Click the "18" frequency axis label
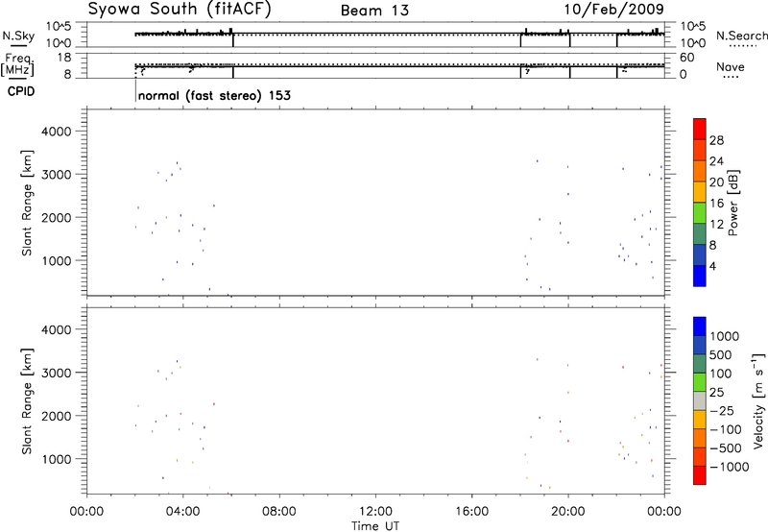768x532 pixels. [63, 58]
